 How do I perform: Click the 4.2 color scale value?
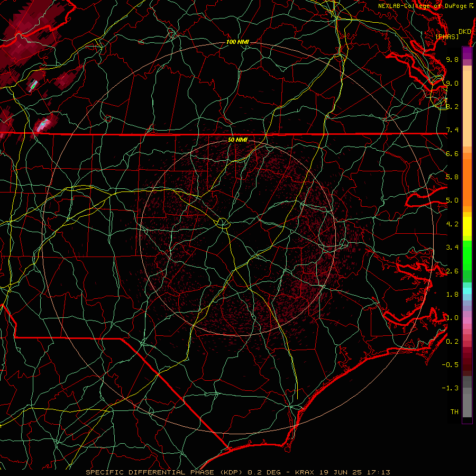click(452, 224)
